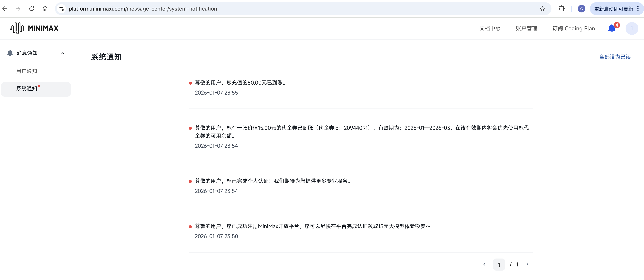This screenshot has height=280, width=644.
Task: Bookmark this page with star icon
Action: pos(542,9)
